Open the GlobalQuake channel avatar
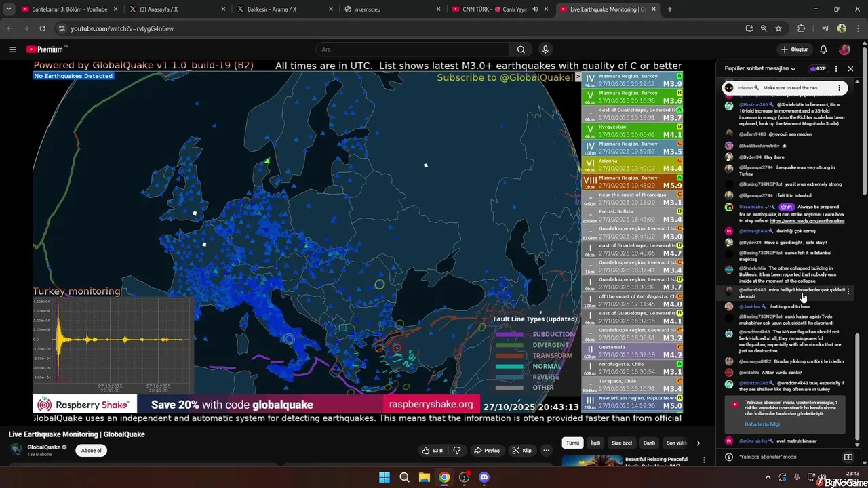 [x=16, y=449]
